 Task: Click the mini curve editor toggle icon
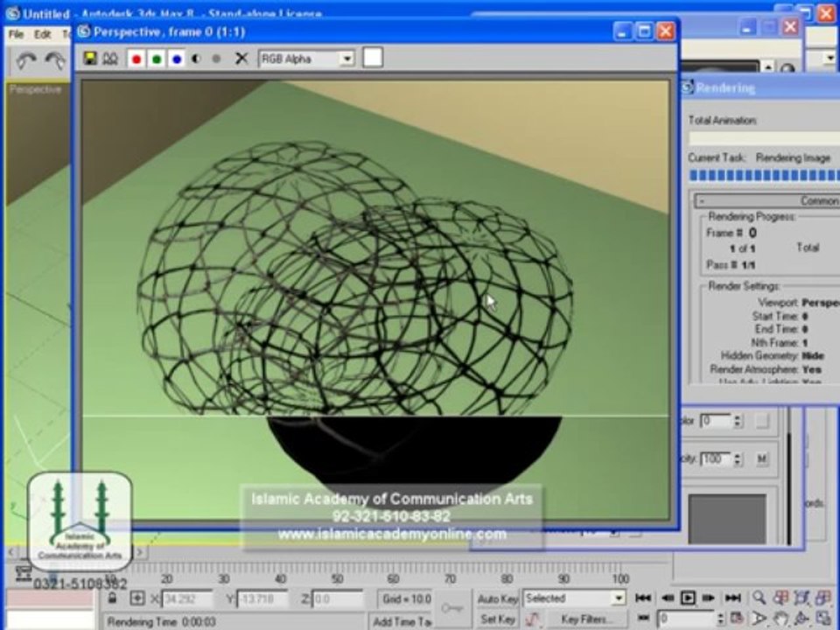22,572
